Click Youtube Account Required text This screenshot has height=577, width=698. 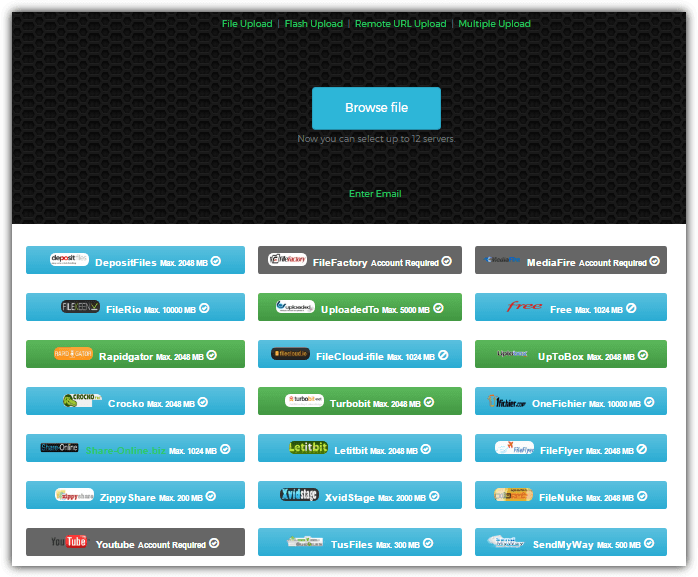click(151, 544)
